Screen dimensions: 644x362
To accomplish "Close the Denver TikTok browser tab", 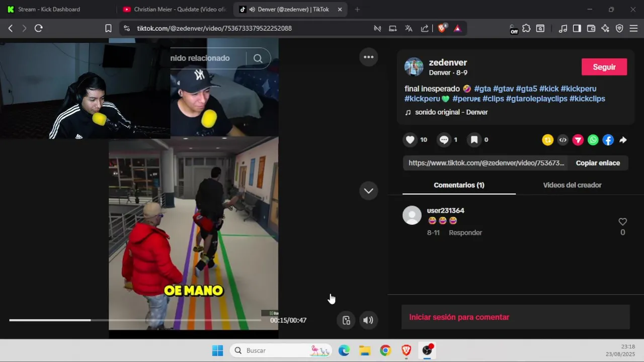I will pyautogui.click(x=340, y=10).
